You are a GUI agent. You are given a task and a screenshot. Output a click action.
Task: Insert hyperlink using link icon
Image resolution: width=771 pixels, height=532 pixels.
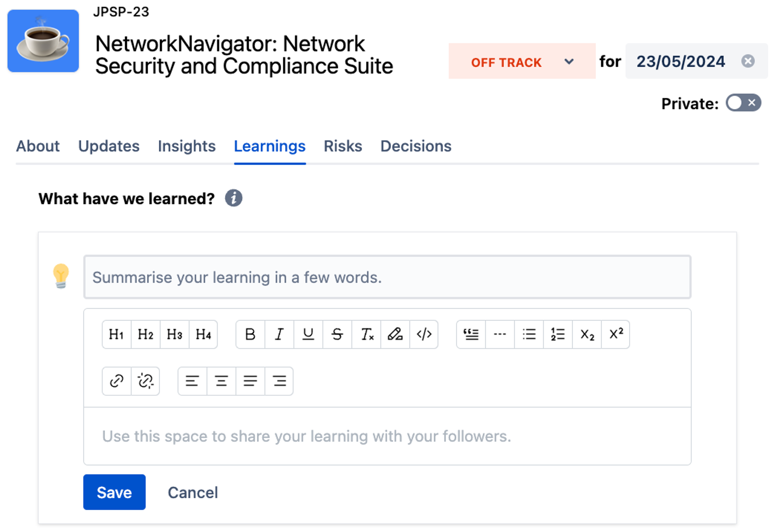[116, 381]
